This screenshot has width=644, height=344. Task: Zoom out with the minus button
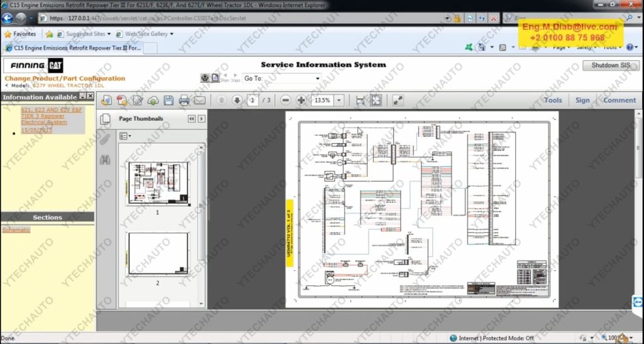tap(286, 100)
